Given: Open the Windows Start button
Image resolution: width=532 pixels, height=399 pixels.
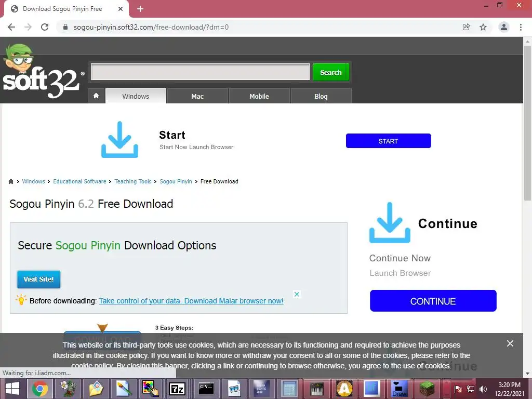Looking at the screenshot, I should [12, 389].
